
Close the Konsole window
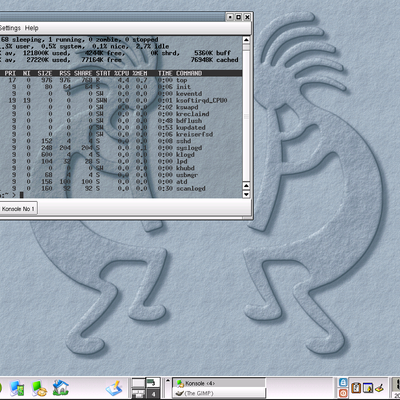click(x=247, y=17)
